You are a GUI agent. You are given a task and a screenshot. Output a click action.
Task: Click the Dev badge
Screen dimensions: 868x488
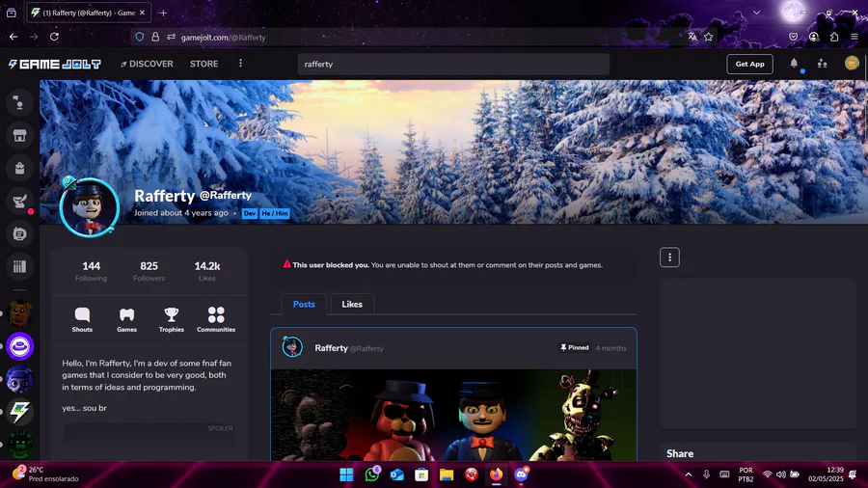coord(250,213)
